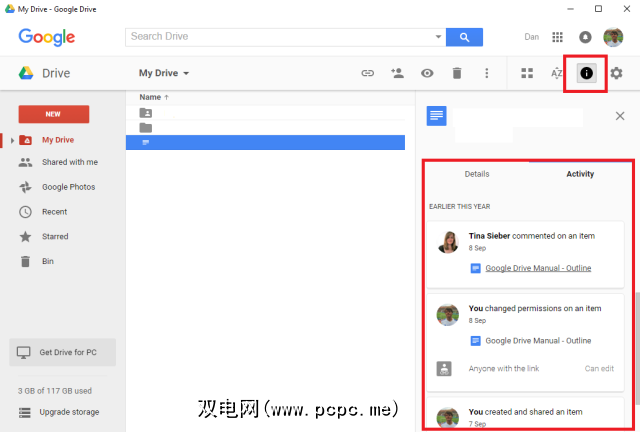Click the Starred star icon
Image resolution: width=640 pixels, height=432 pixels.
[x=25, y=236]
